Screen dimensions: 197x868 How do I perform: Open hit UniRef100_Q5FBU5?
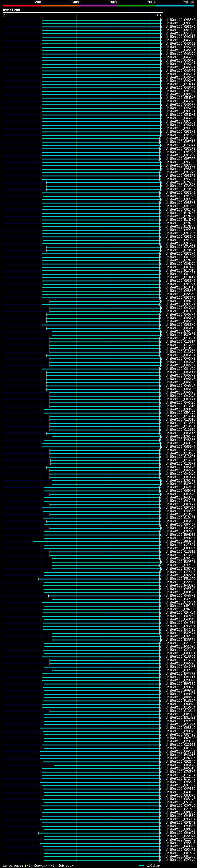coord(180,33)
